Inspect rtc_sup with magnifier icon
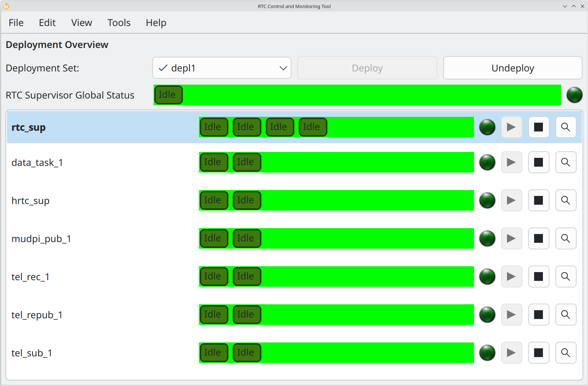The image size is (588, 386). [x=566, y=127]
